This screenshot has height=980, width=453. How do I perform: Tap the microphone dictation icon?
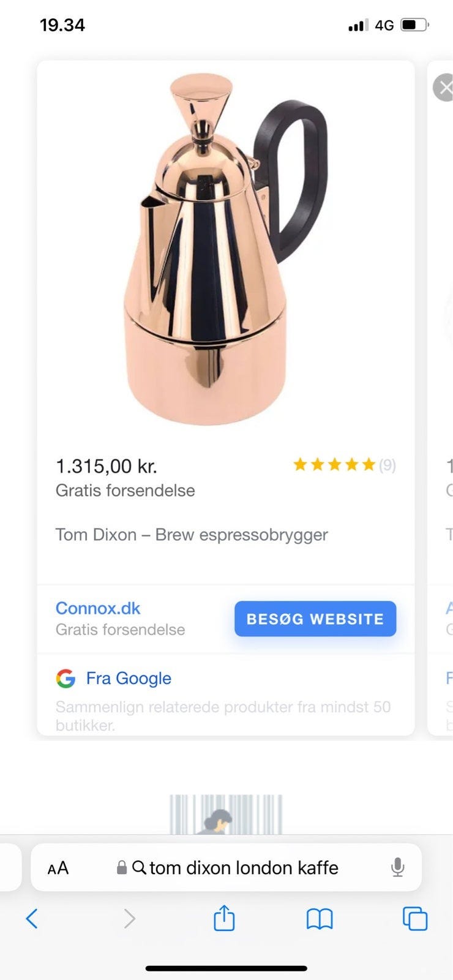pyautogui.click(x=397, y=867)
